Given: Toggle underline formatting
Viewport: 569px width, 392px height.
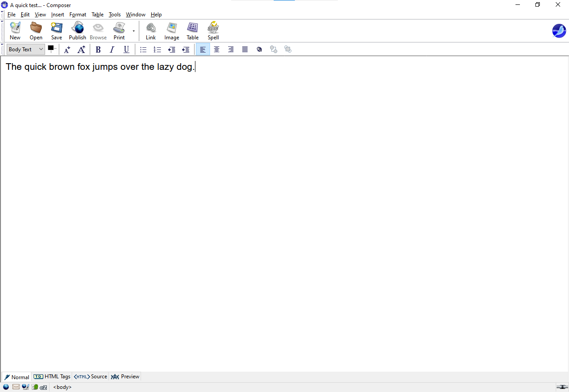Looking at the screenshot, I should 126,49.
